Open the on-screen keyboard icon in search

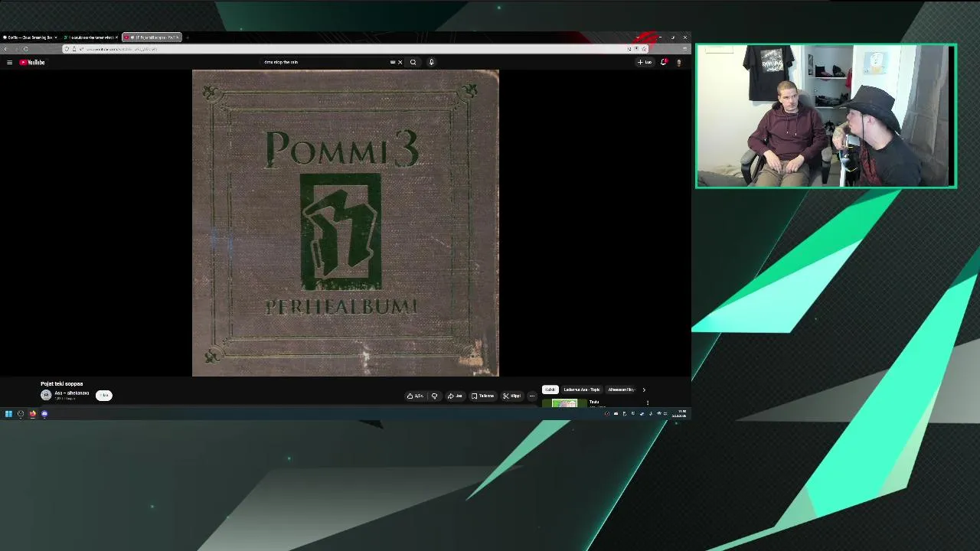[393, 62]
